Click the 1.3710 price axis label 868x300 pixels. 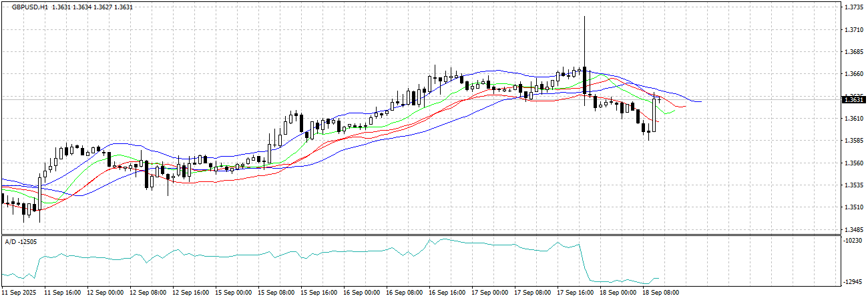pyautogui.click(x=853, y=30)
